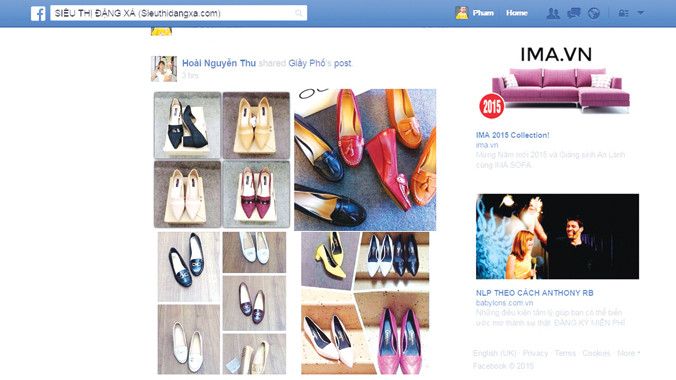Open the messages icon
676x380 pixels.
[x=573, y=13]
